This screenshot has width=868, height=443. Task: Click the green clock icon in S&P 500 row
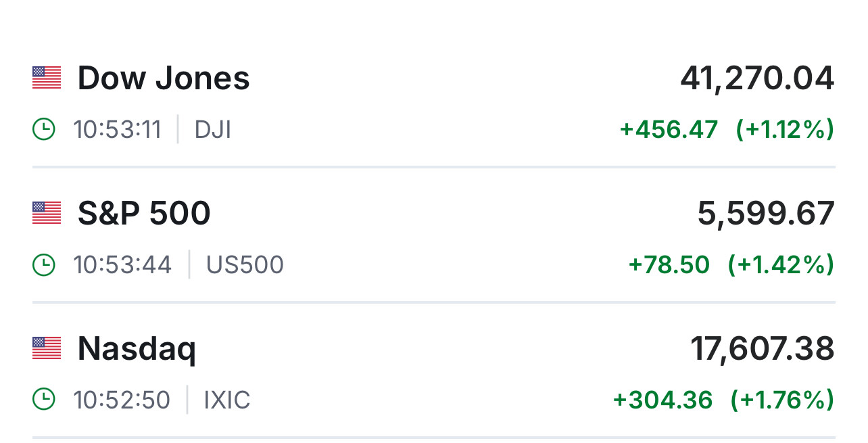pos(44,264)
